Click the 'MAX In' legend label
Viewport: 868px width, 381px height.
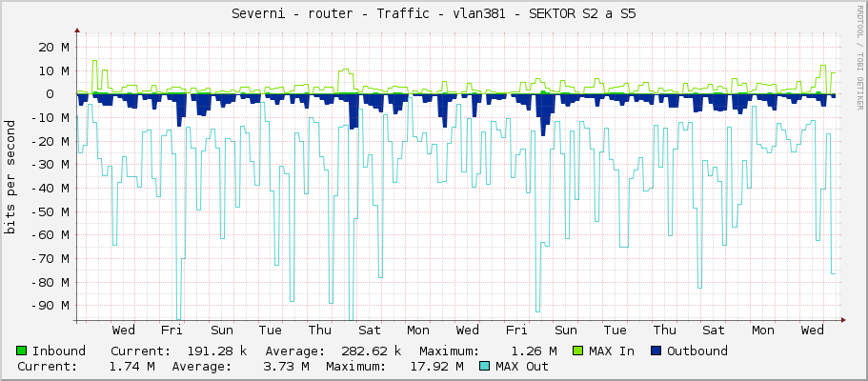point(612,351)
